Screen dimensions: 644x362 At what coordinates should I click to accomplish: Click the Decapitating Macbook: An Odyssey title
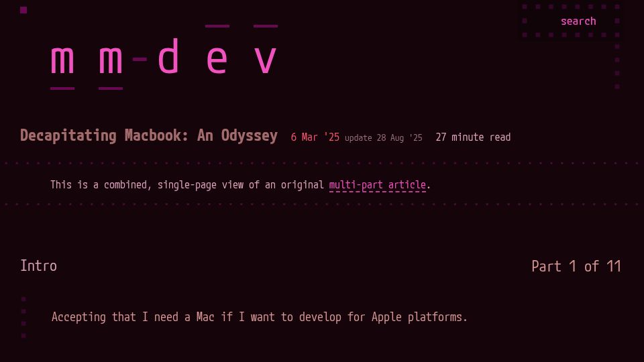point(149,135)
